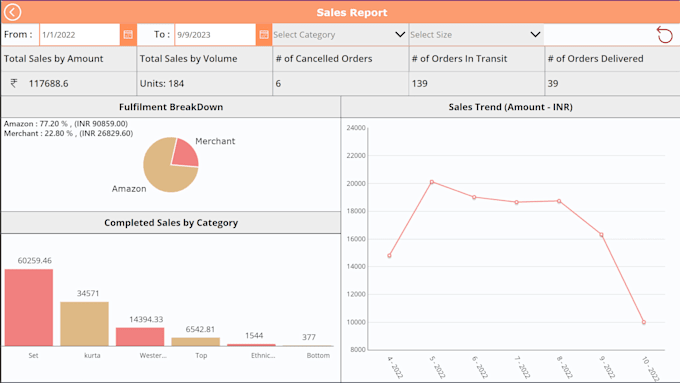The width and height of the screenshot is (680, 383).
Task: Click the 6-2022 point on sales trend
Action: pos(474,197)
